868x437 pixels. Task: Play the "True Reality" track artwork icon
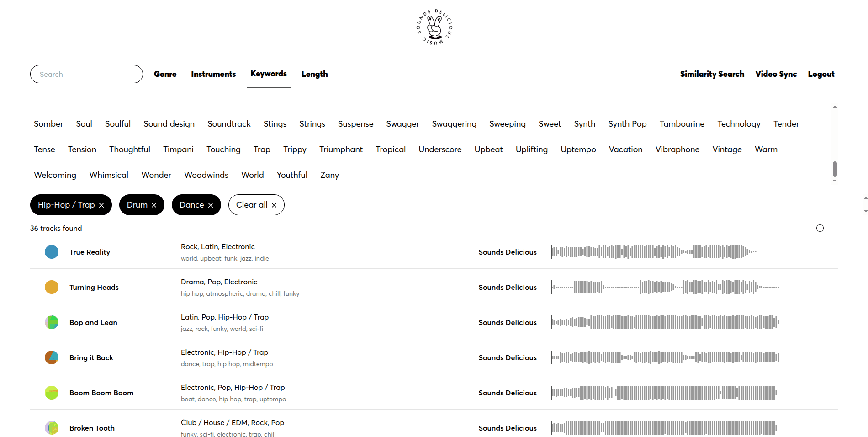pos(52,252)
